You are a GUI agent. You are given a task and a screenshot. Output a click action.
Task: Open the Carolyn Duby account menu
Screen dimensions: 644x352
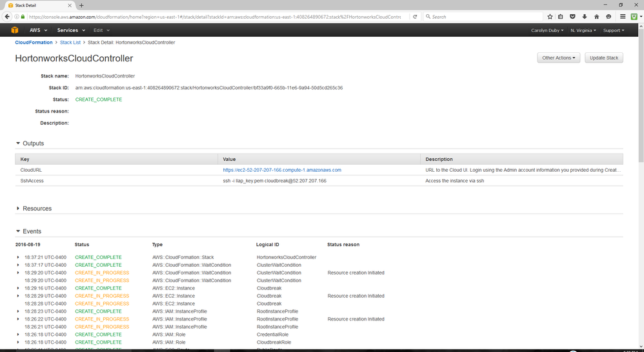coord(547,30)
